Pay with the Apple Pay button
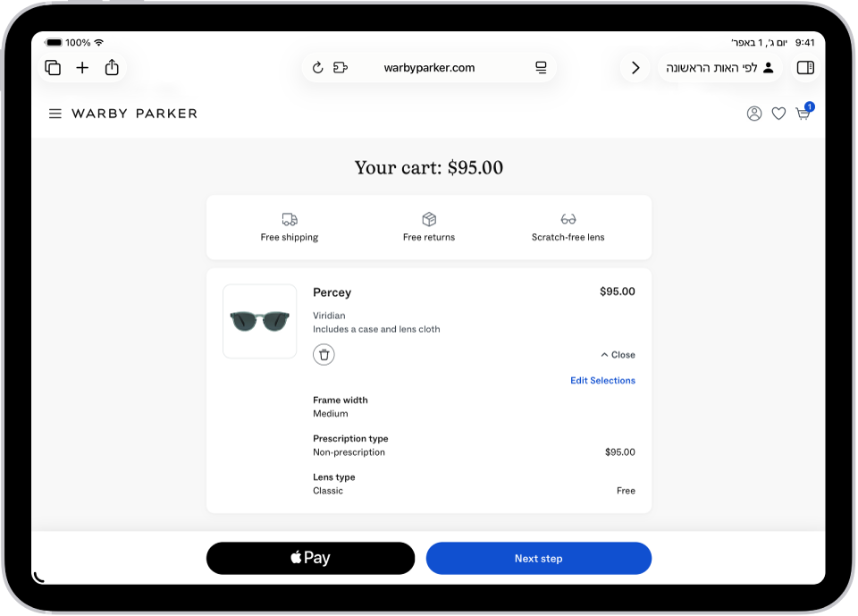Viewport: 858px width, 616px height. click(x=310, y=558)
